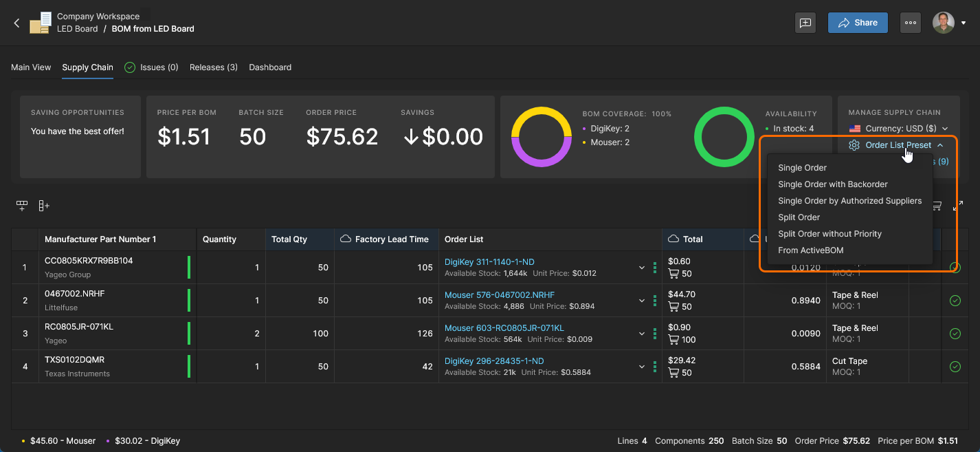Click the add row icon above table
The width and height of the screenshot is (980, 452).
(x=22, y=206)
